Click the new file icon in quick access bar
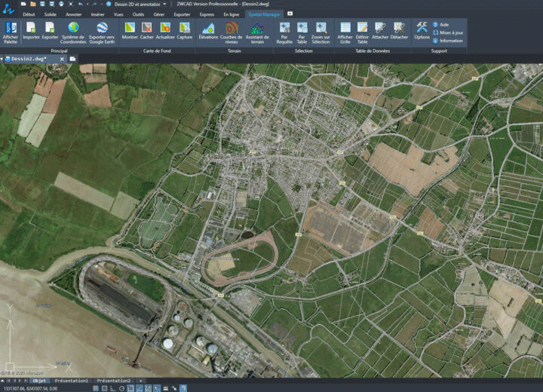This screenshot has height=392, width=543. tap(23, 4)
